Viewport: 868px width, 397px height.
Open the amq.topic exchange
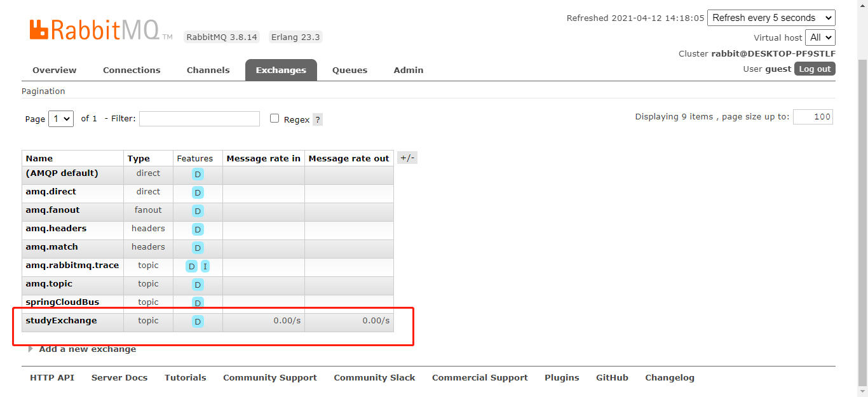click(x=49, y=283)
